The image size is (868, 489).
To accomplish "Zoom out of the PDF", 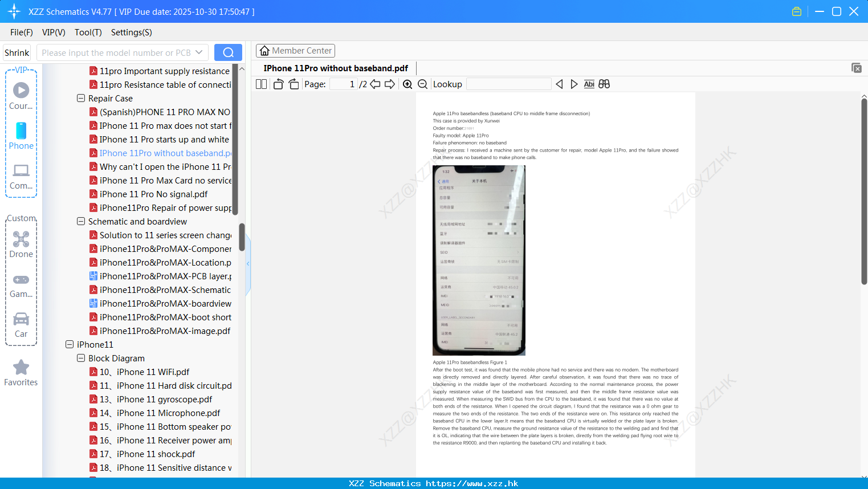I will pos(423,84).
